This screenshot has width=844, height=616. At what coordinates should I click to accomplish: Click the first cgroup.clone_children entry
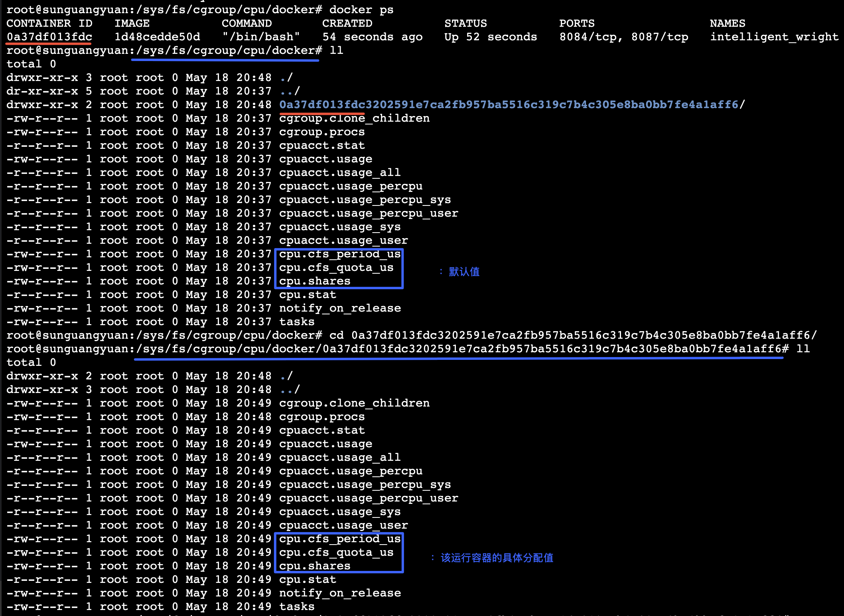tap(354, 118)
